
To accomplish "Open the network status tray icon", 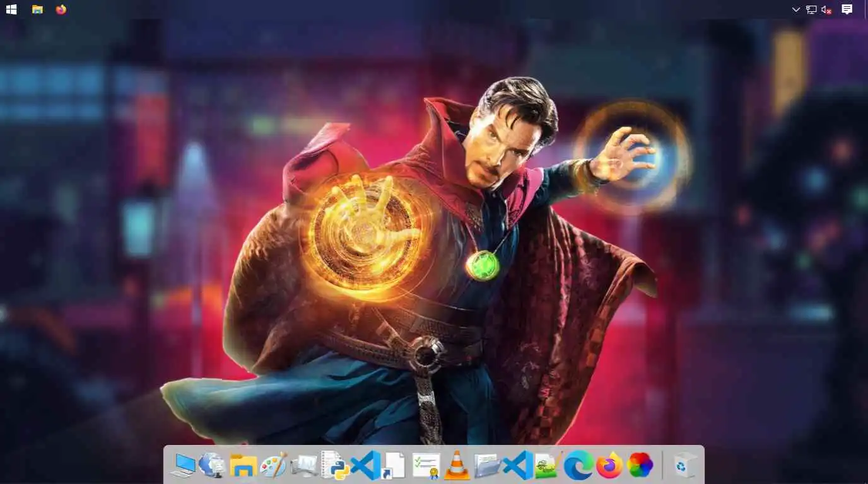I will 811,9.
